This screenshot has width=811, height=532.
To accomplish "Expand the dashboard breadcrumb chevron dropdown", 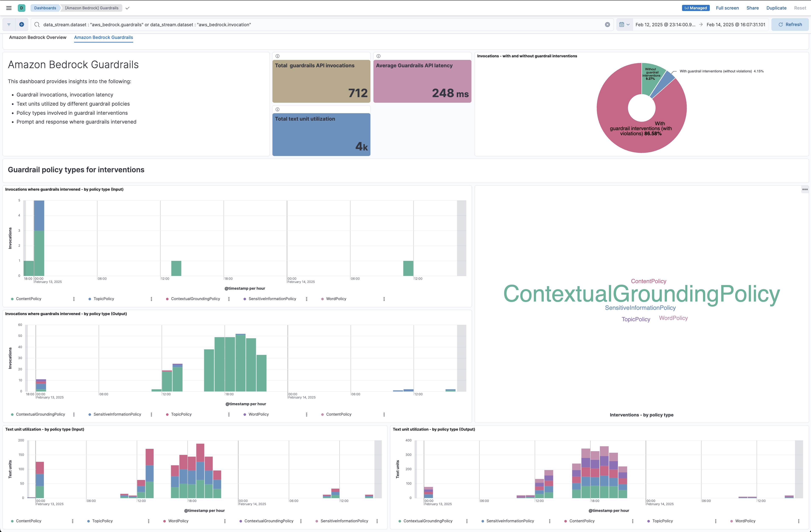I will (x=127, y=8).
